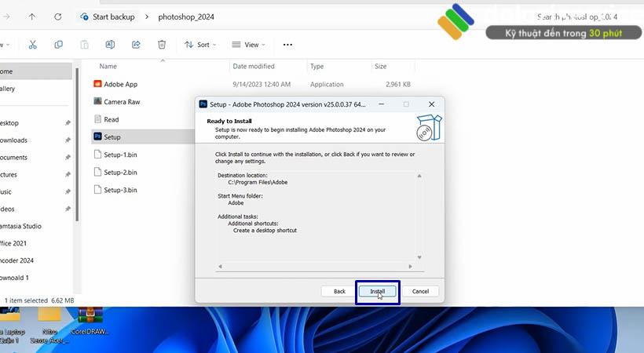
Task: Open Encoder 2024 folder in navigation pane
Action: coord(16,260)
